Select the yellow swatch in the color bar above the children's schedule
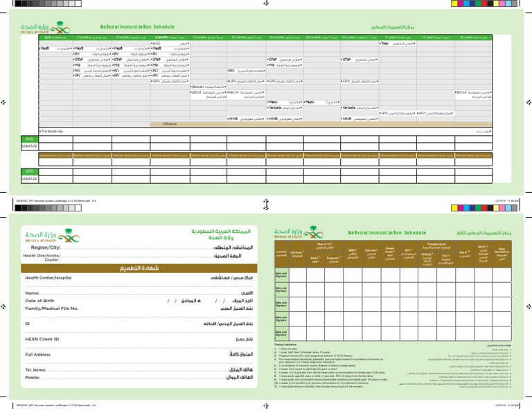Screen dimensions: 532x409 pyautogui.click(x=454, y=3)
